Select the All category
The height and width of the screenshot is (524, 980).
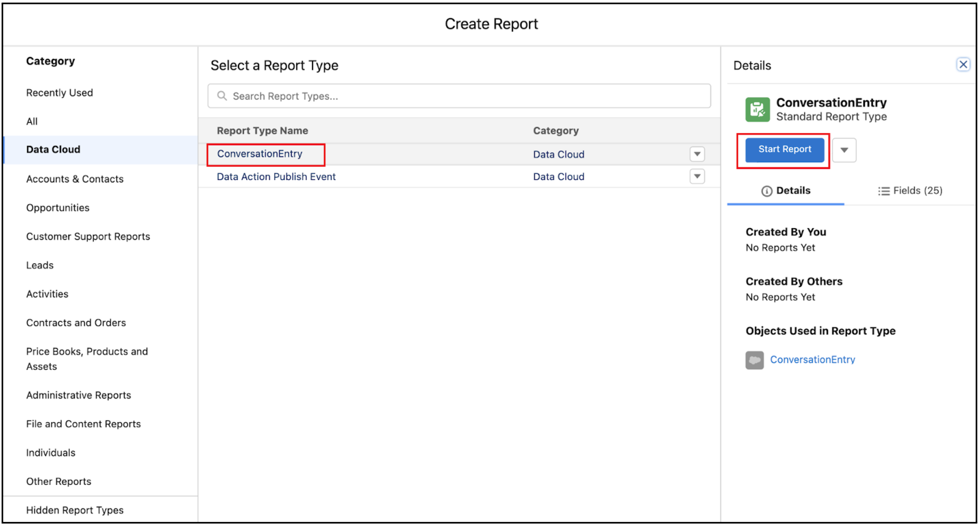32,121
